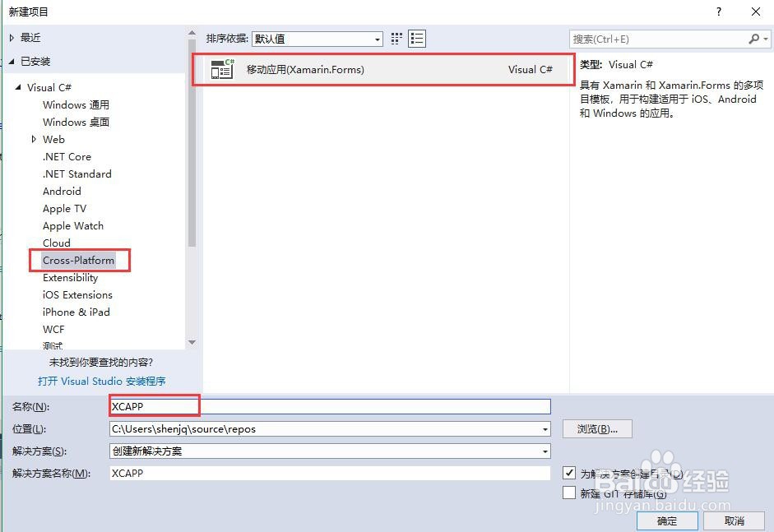Click the project name field XCAPP
The image size is (774, 532).
coord(330,407)
